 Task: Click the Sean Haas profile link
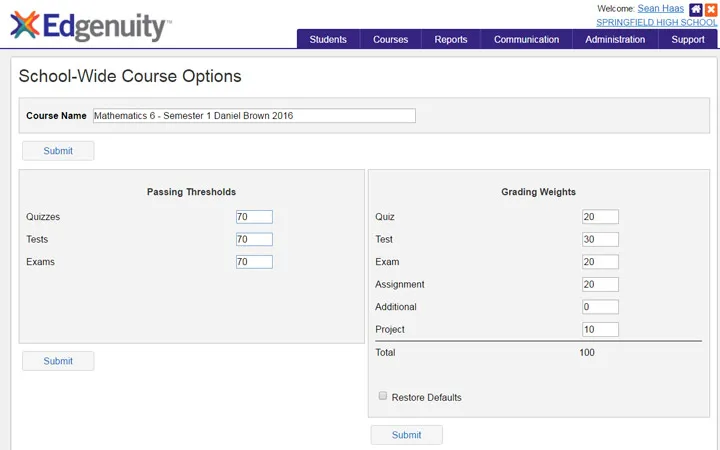pos(661,8)
